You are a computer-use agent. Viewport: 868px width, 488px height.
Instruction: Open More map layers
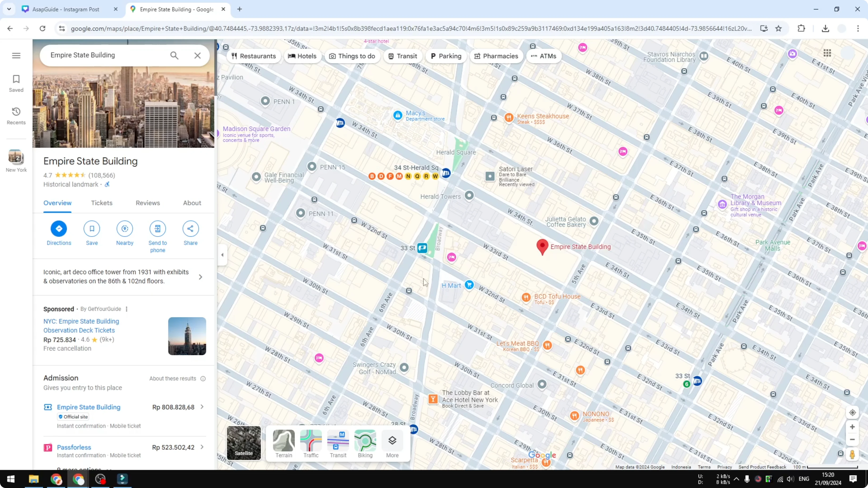[392, 444]
